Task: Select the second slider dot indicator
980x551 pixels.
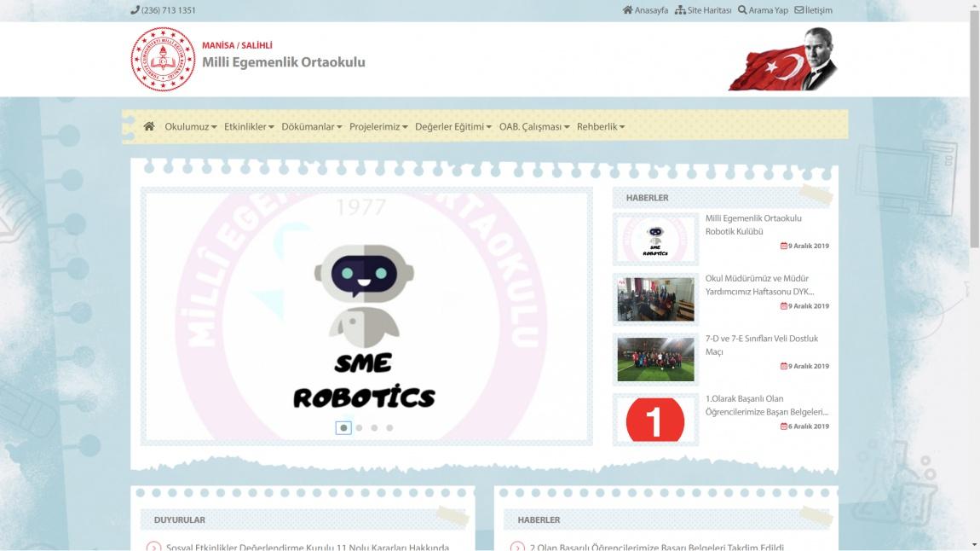Action: [x=359, y=428]
